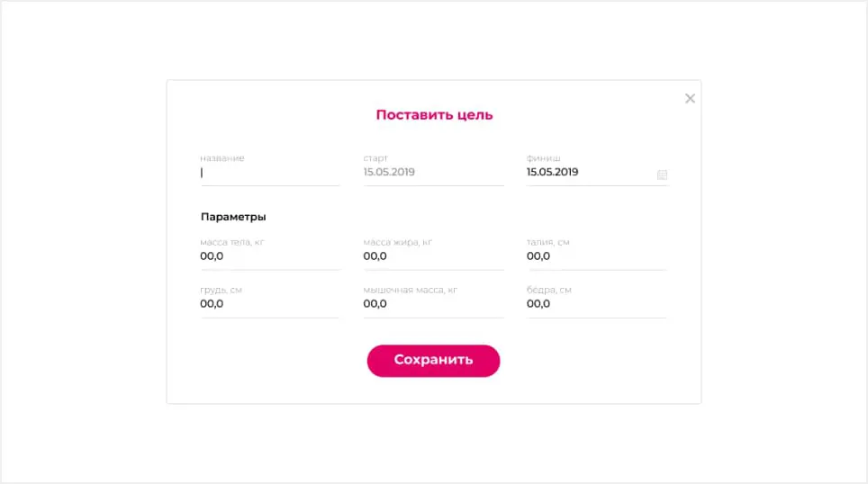Click the финиш date value 15.05.2019

coord(552,172)
